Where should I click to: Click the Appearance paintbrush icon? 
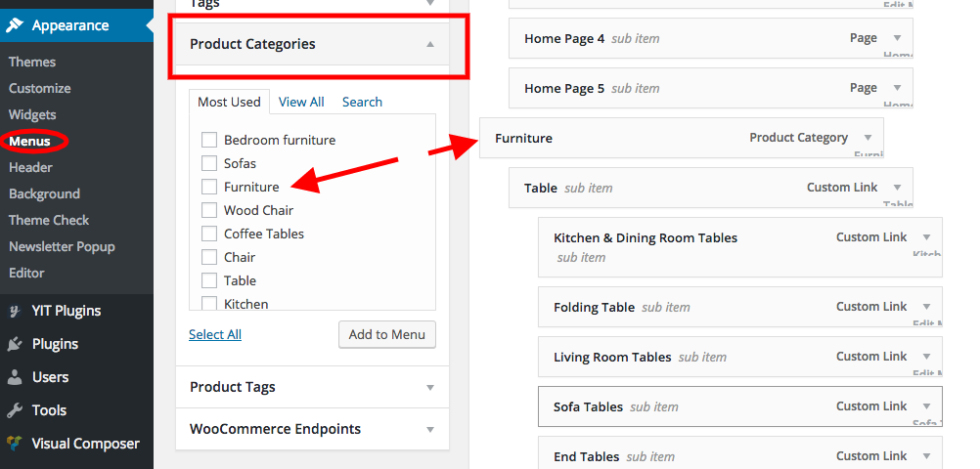[15, 25]
